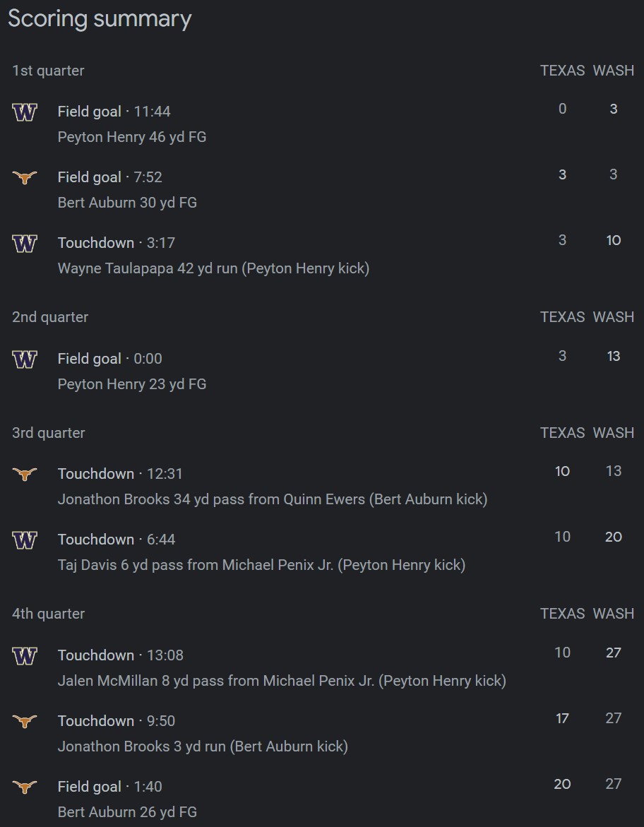This screenshot has width=644, height=827.
Task: Click Bert Auburn 26 yd FG description
Action: pyautogui.click(x=127, y=812)
